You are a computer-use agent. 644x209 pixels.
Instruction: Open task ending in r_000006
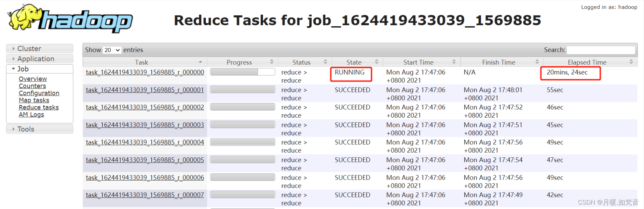145,178
